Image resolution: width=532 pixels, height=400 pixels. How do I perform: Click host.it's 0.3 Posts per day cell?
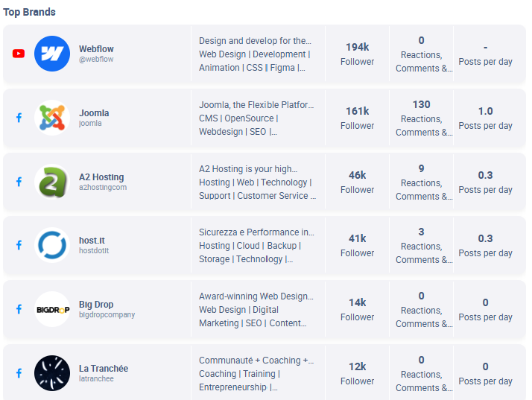click(x=485, y=245)
